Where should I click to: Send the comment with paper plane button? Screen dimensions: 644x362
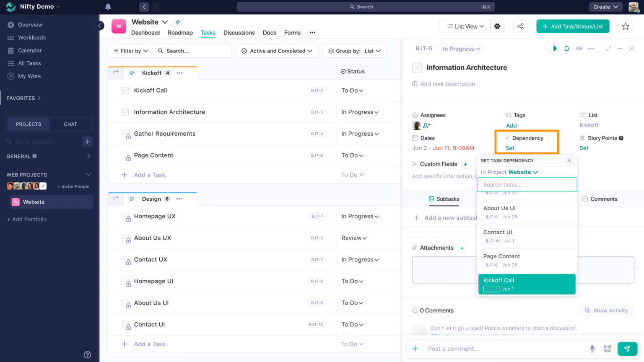click(x=627, y=349)
